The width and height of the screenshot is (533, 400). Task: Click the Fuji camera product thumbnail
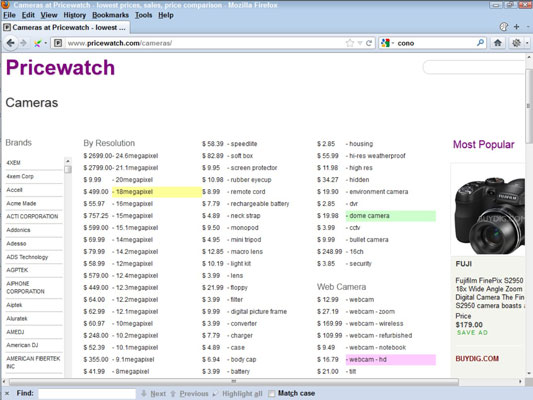(x=489, y=215)
